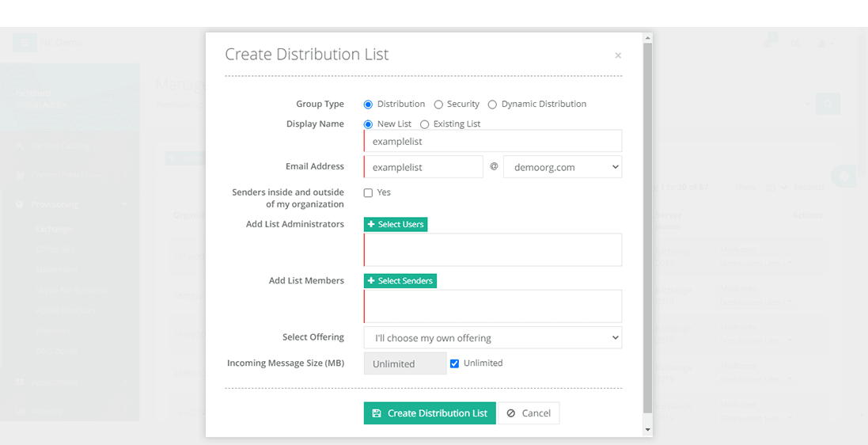Click Create Distribution List button
This screenshot has height=445, width=868.
[x=430, y=413]
